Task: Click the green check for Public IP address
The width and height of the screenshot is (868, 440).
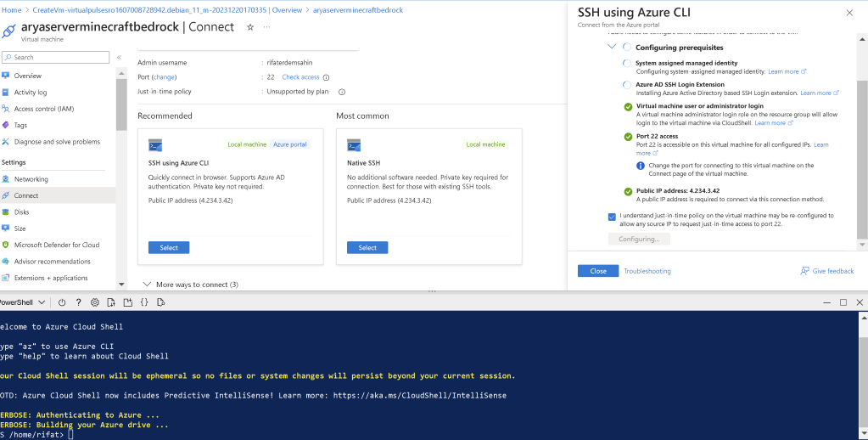Action: 628,192
